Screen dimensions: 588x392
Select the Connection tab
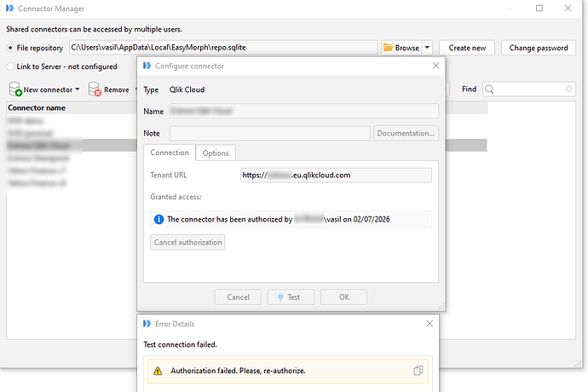(170, 153)
